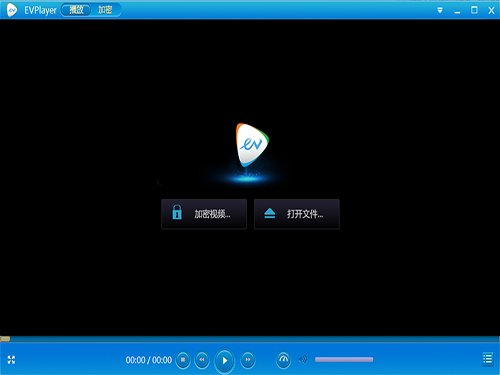
Task: Switch to the 播放 tab
Action: pyautogui.click(x=76, y=10)
